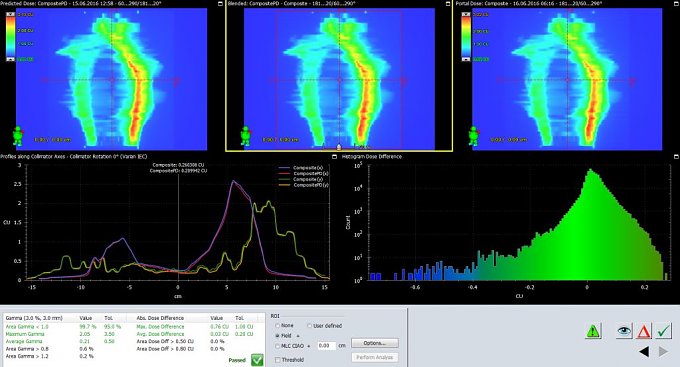Click Area Dose Diff > 0.50 CU row
The width and height of the screenshot is (680, 367).
click(180, 341)
